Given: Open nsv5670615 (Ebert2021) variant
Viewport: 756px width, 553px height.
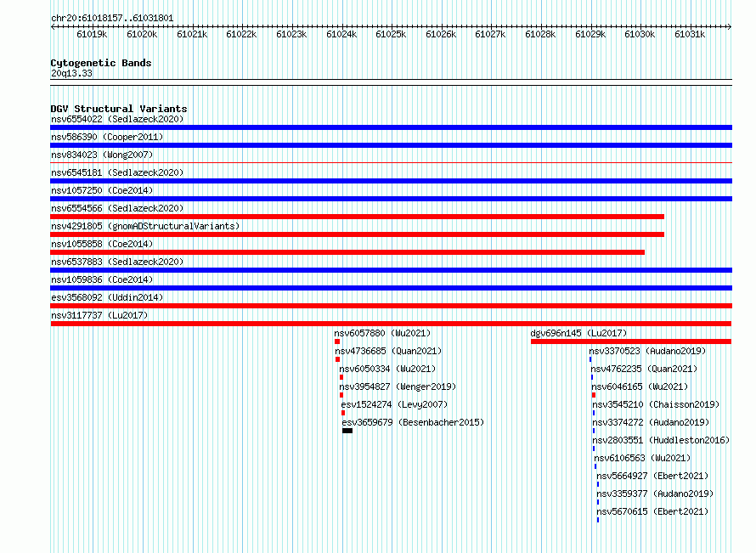Looking at the screenshot, I should [x=652, y=511].
